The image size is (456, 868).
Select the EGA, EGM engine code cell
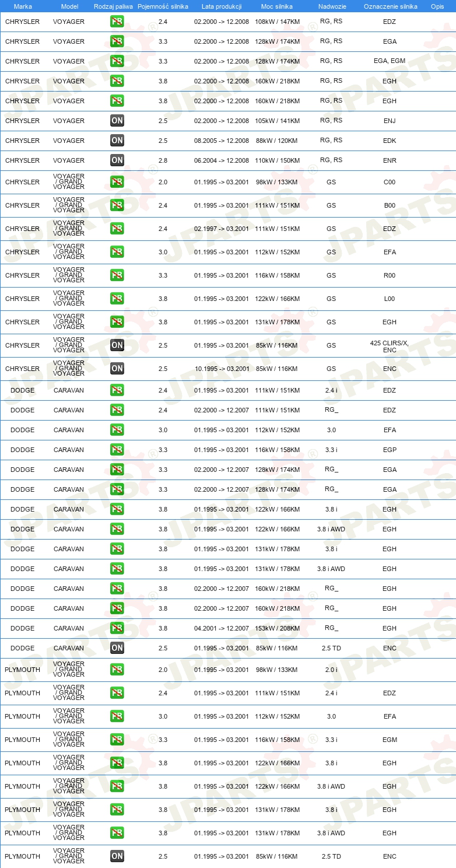[x=390, y=61]
